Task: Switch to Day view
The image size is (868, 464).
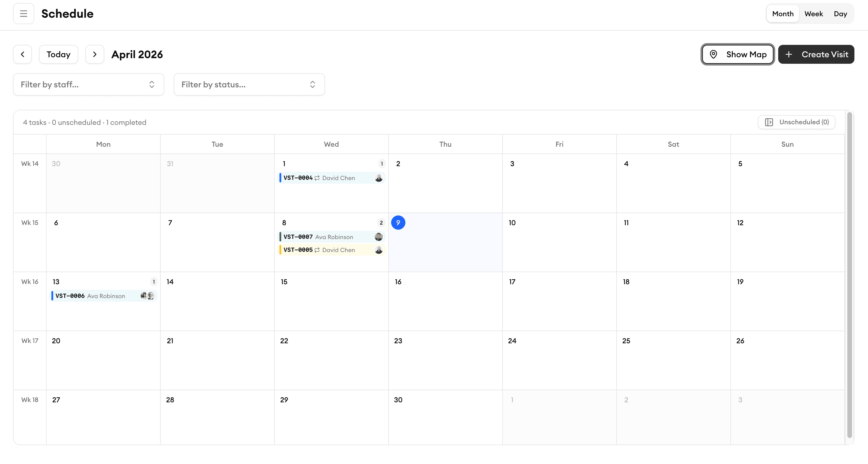Action: pos(840,14)
